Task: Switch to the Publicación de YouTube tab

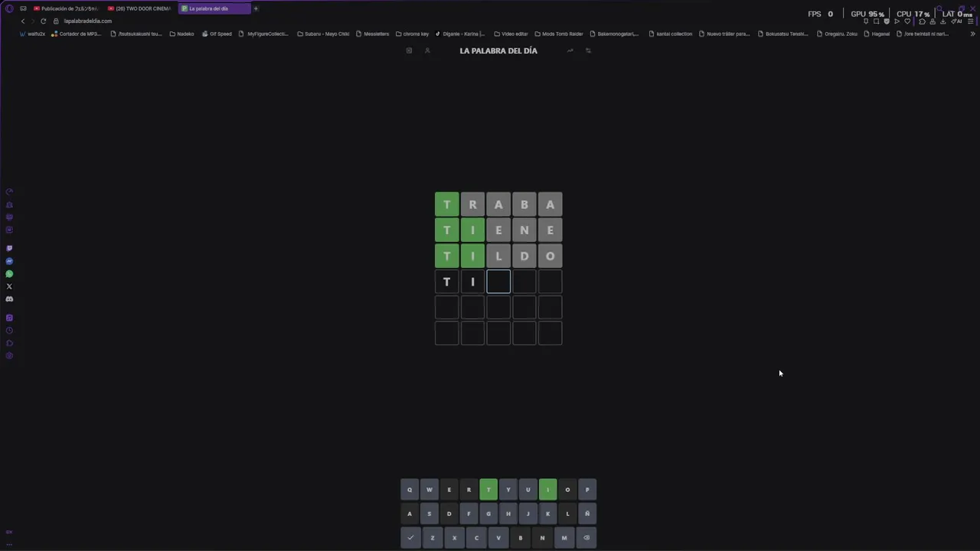Action: pos(67,8)
